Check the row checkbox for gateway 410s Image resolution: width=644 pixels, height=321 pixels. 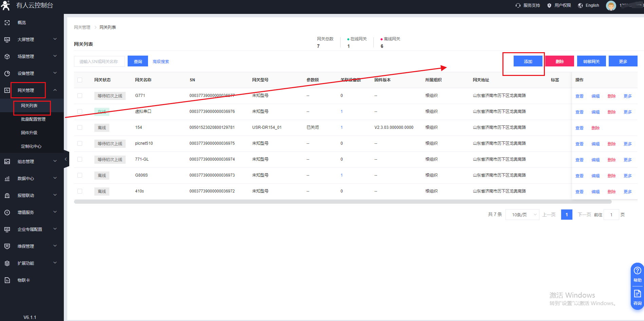(80, 191)
